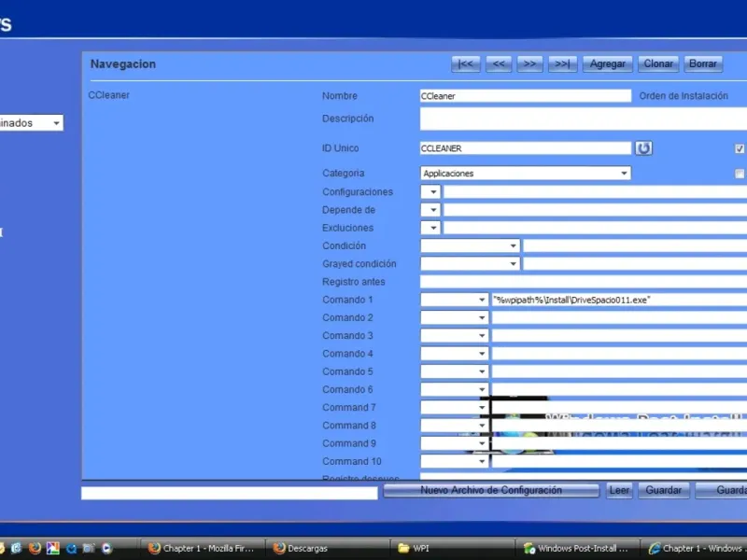Viewport: 747px width, 560px height.
Task: Click the Agregar button
Action: (x=608, y=63)
